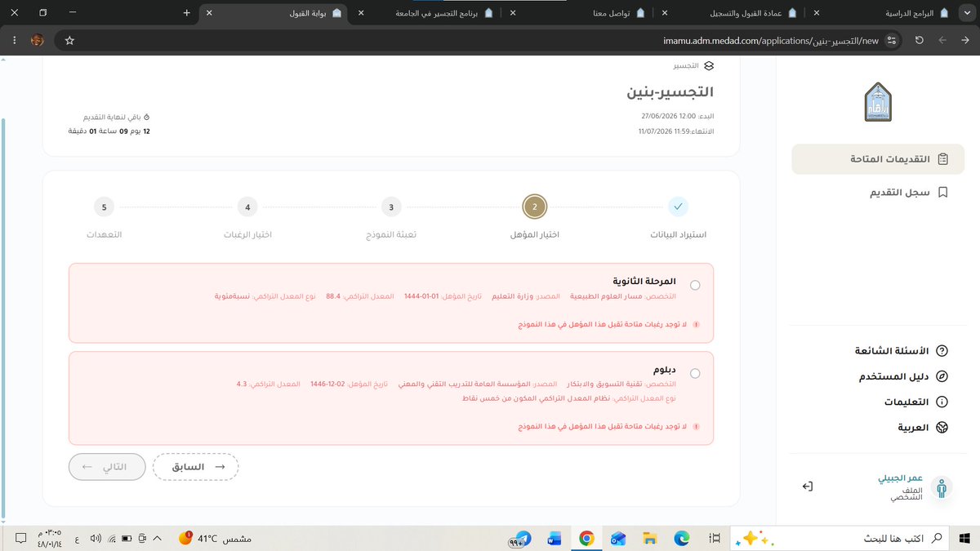Close the تواصل معنا tab

point(512,13)
